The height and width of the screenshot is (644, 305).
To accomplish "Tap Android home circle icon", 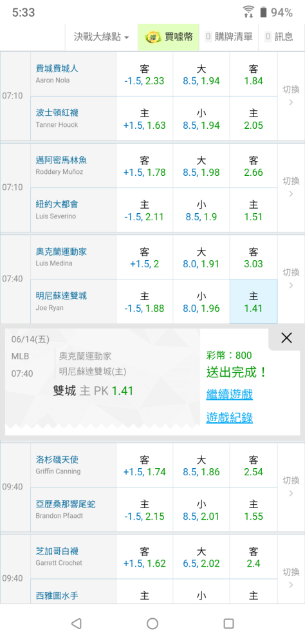I will tap(152, 623).
